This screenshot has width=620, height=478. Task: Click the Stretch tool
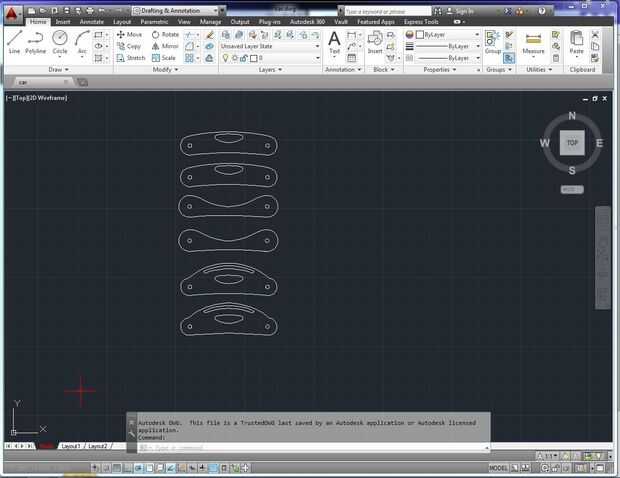[131, 58]
